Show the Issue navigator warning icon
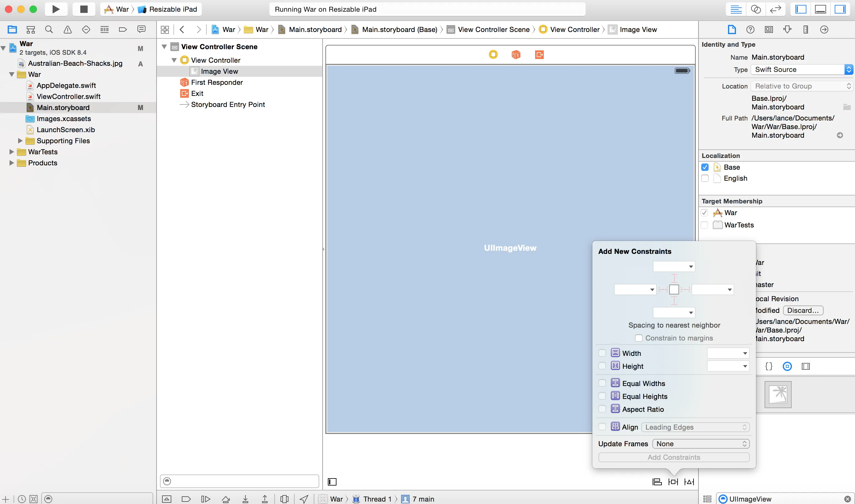This screenshot has height=504, width=855. click(68, 30)
